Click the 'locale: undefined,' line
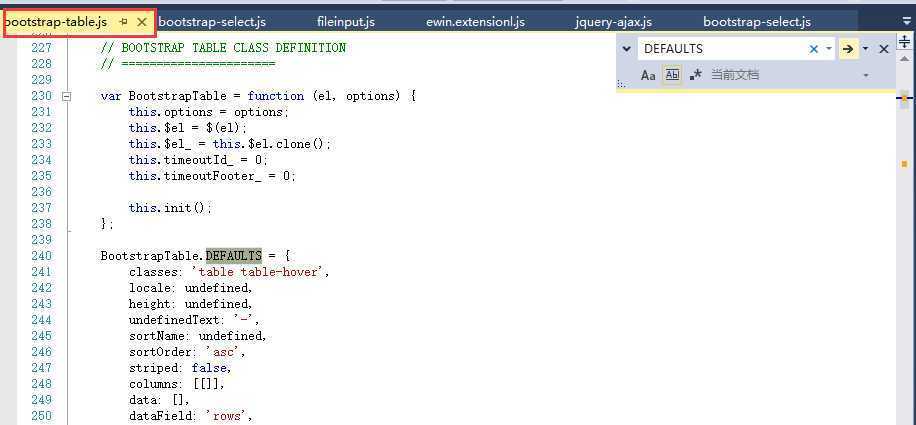916x425 pixels. coord(190,288)
